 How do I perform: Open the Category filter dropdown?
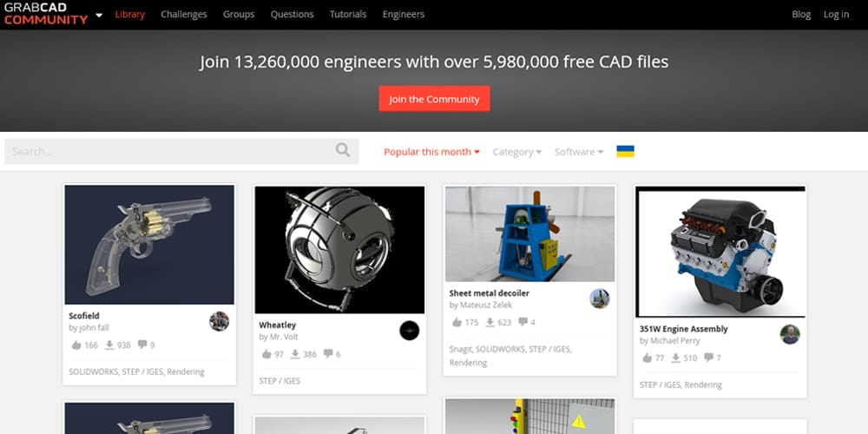(x=517, y=152)
